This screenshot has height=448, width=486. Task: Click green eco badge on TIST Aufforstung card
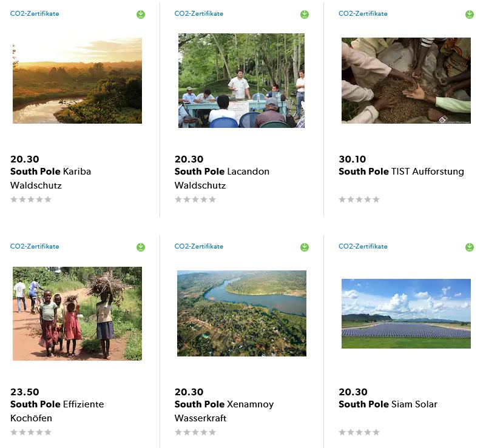point(470,14)
